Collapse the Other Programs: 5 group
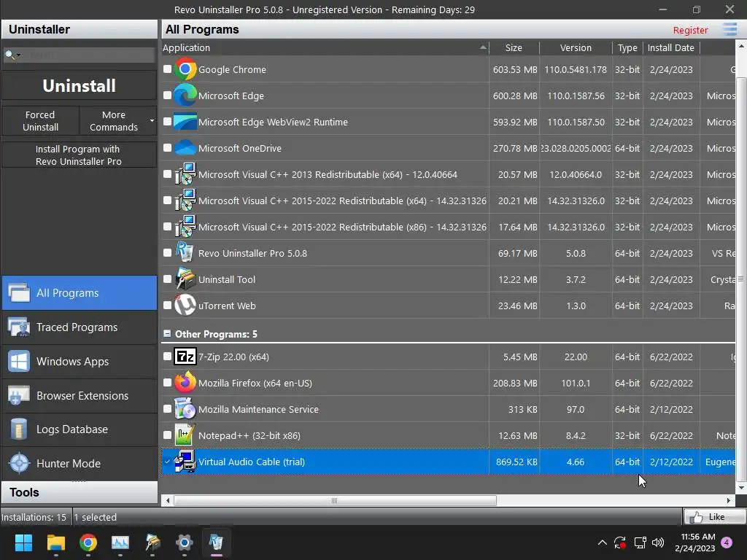The height and width of the screenshot is (560, 747). (167, 334)
